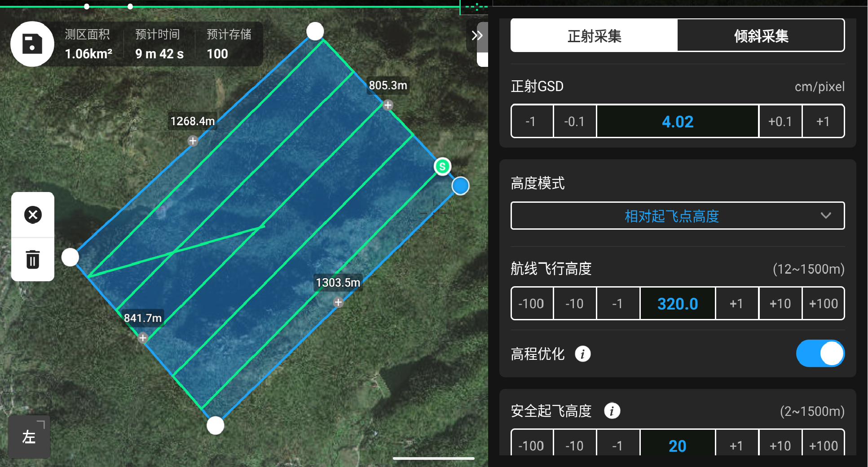
Task: Increase 航线飞行高度 by 1
Action: 737,304
